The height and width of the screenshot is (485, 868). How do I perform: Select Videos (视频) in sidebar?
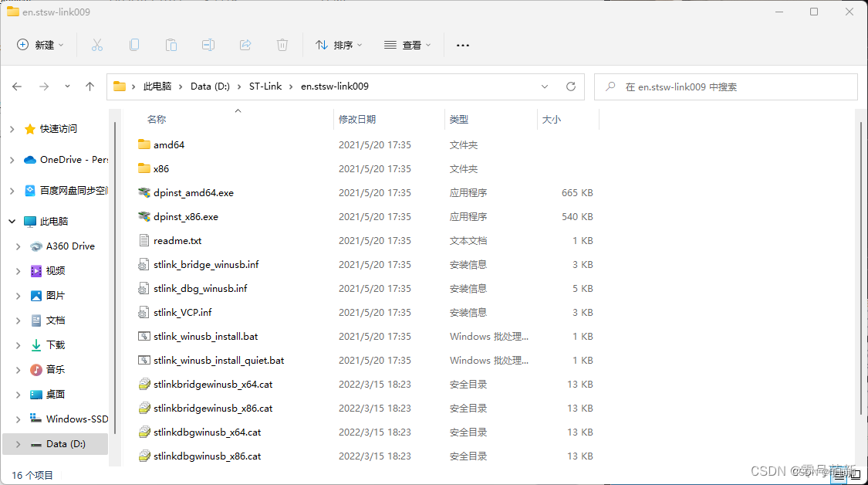tap(56, 270)
